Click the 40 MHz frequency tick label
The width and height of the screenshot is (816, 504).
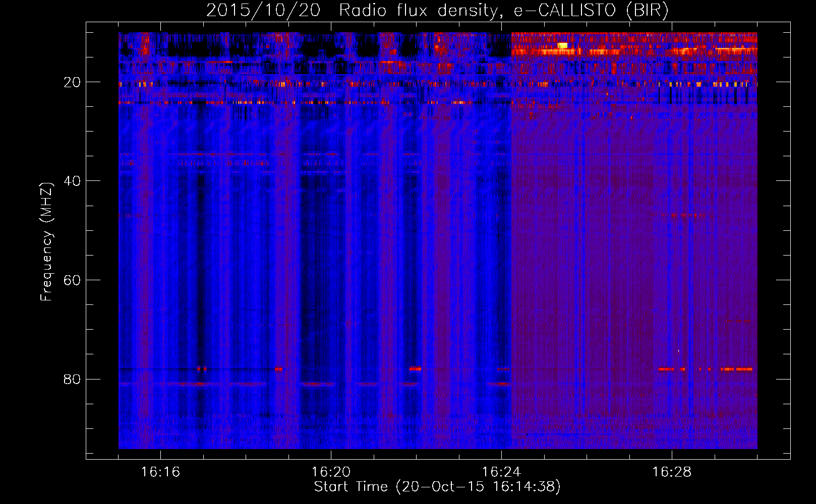point(73,181)
